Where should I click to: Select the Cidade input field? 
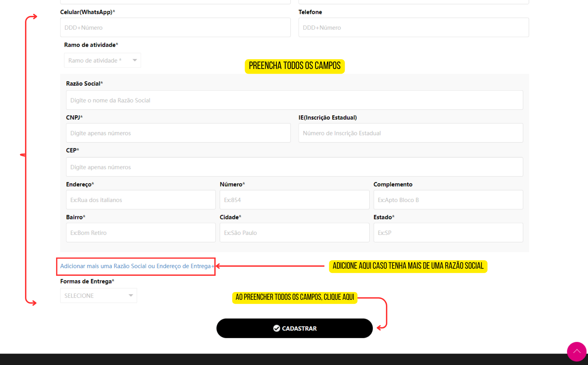click(x=294, y=233)
